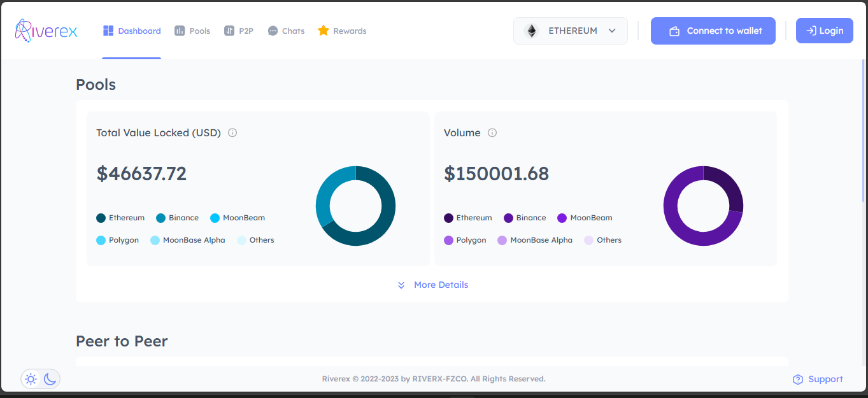Toggle Ethereum legend item in Volume chart
This screenshot has height=398, width=868.
click(x=468, y=218)
